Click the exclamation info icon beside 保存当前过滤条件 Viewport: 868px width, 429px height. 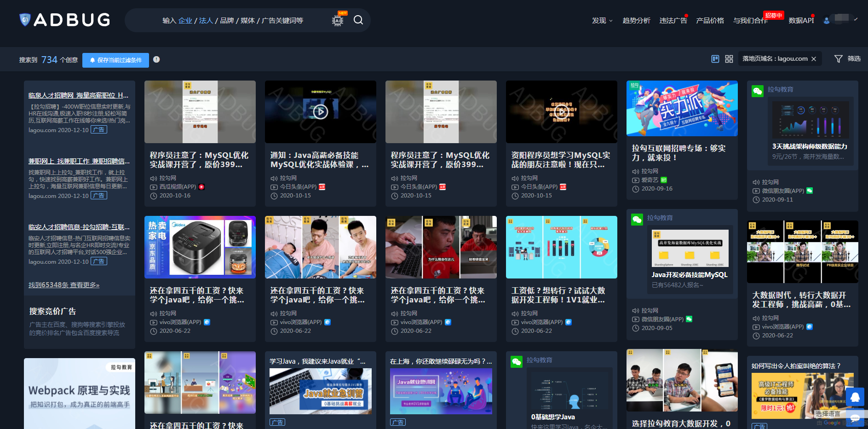tap(157, 60)
